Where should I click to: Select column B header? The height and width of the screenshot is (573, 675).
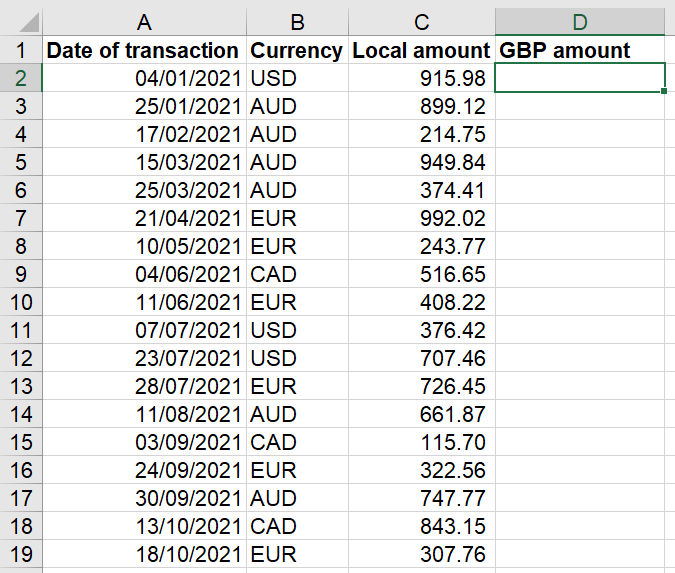297,23
